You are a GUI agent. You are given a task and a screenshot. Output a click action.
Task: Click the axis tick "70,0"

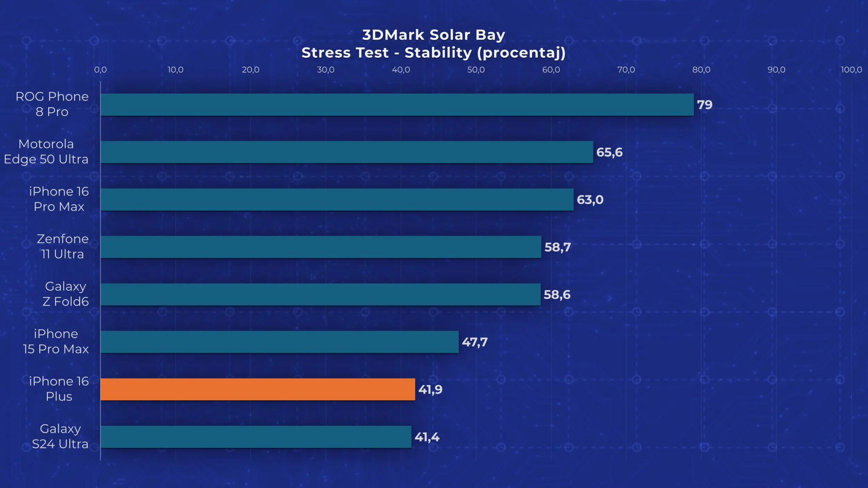point(626,70)
